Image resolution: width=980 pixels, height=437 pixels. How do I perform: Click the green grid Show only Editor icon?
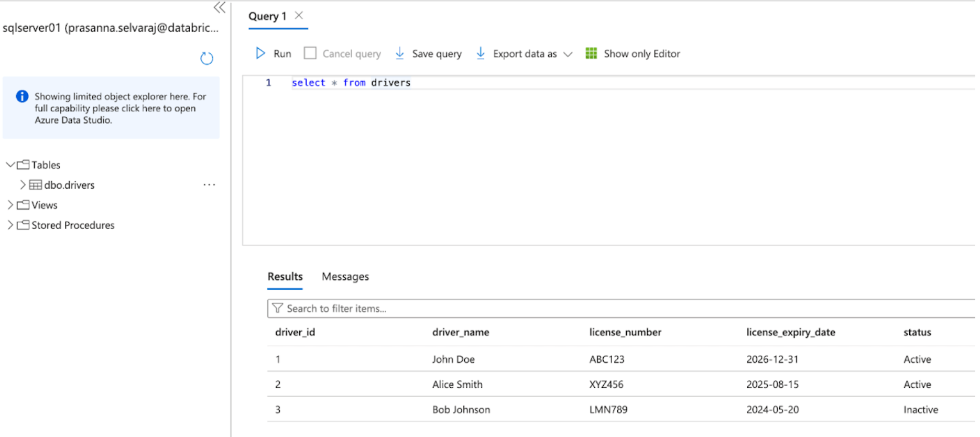(591, 53)
